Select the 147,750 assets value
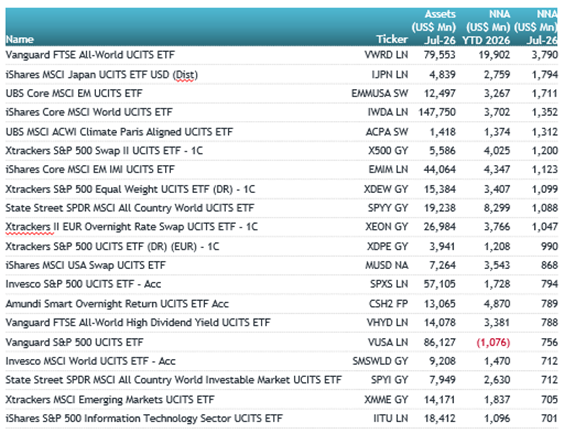Image resolution: width=564 pixels, height=433 pixels. pos(437,112)
